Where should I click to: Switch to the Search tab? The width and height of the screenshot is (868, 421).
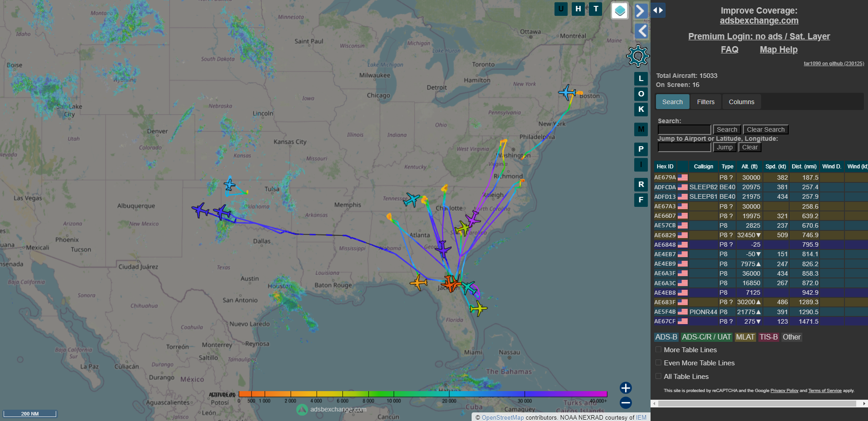point(672,102)
